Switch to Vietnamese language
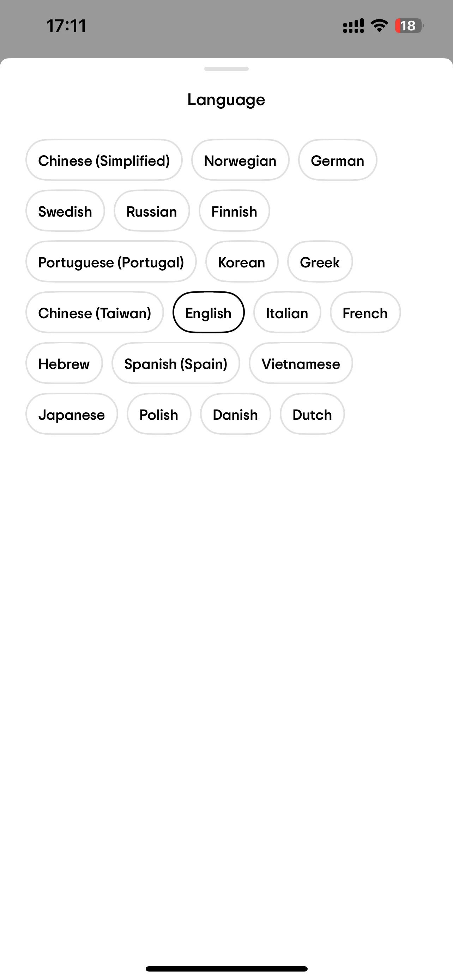 (301, 363)
